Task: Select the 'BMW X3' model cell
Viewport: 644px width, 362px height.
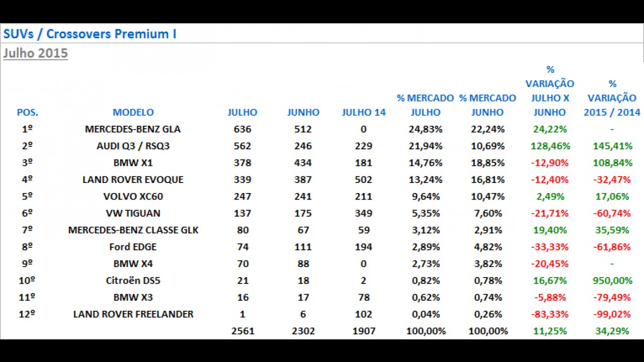Action: click(x=133, y=298)
